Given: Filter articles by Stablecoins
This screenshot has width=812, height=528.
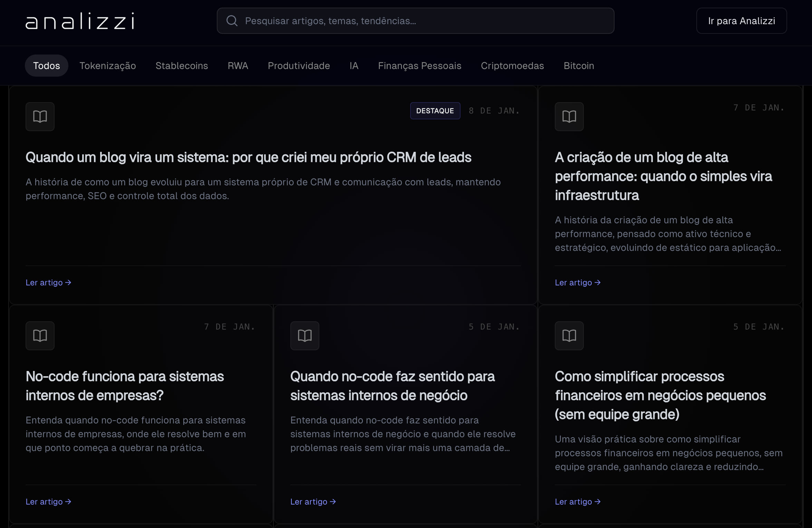Looking at the screenshot, I should click(x=182, y=66).
